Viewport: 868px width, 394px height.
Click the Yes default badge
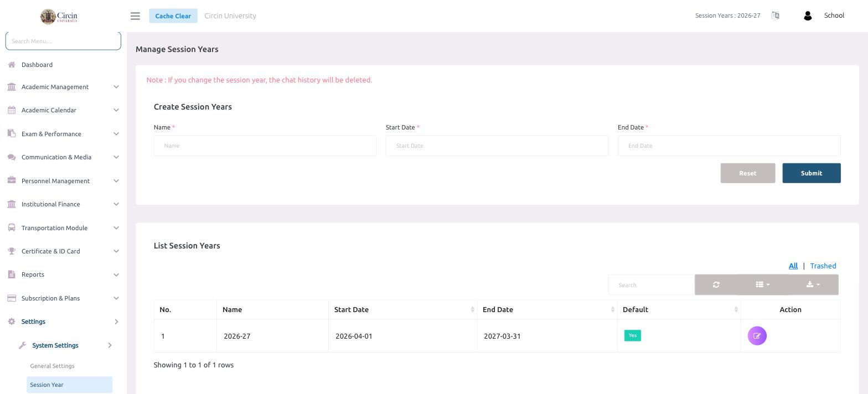[633, 335]
